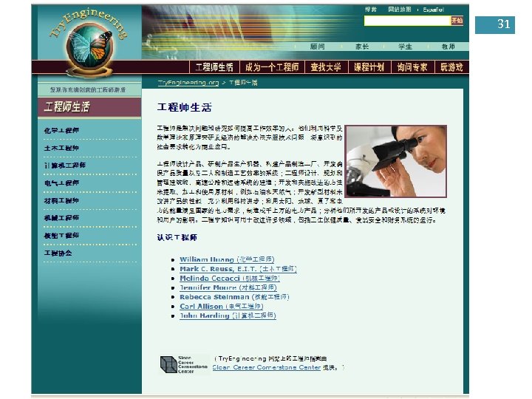Open Carl Allison's profile link
Screen dimensions: 532x399
click(222, 307)
